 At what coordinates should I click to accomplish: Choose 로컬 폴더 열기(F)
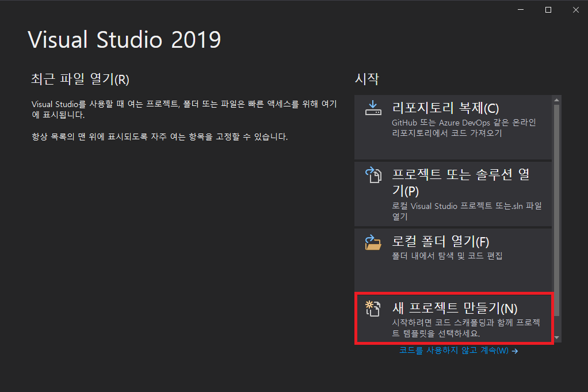click(x=453, y=260)
